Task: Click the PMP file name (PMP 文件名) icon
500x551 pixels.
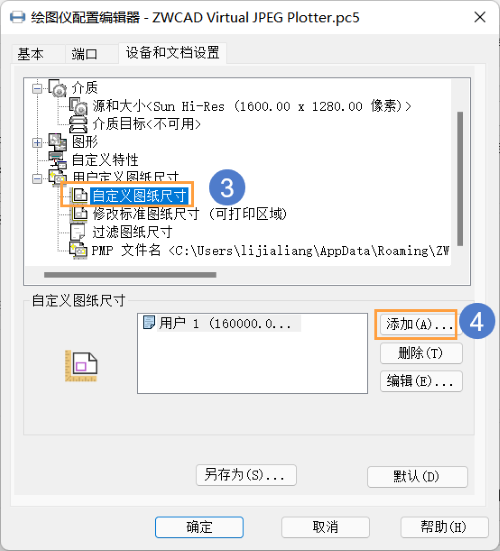Action: pyautogui.click(x=78, y=250)
